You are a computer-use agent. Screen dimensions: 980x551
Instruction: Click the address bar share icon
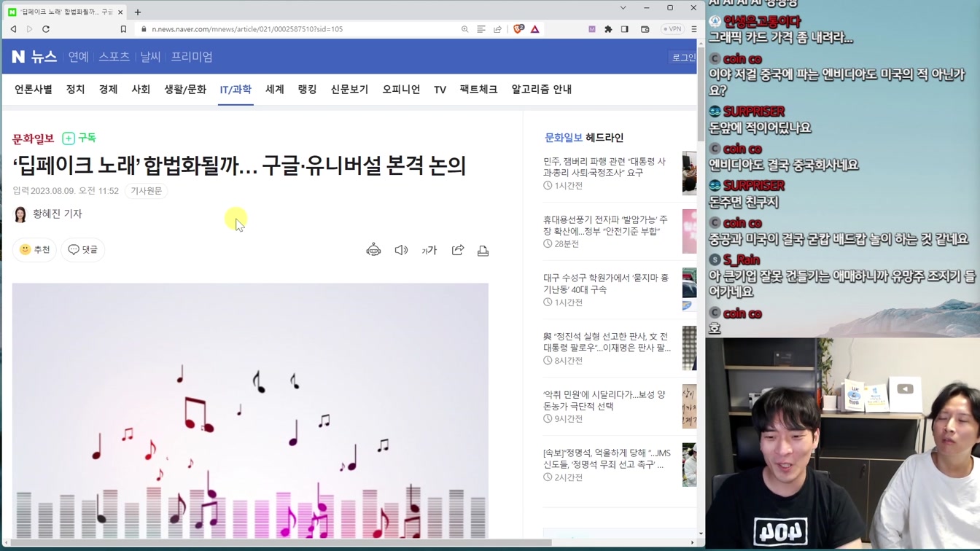pos(498,29)
